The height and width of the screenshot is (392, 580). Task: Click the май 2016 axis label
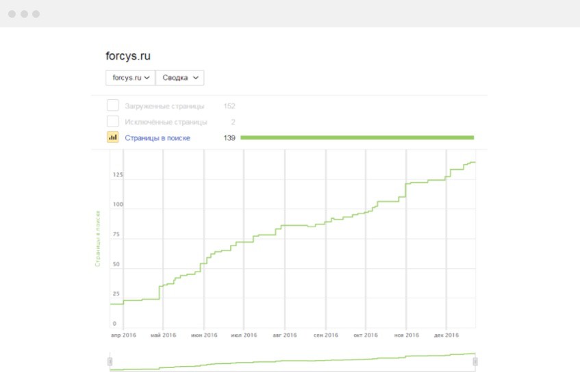pos(163,335)
